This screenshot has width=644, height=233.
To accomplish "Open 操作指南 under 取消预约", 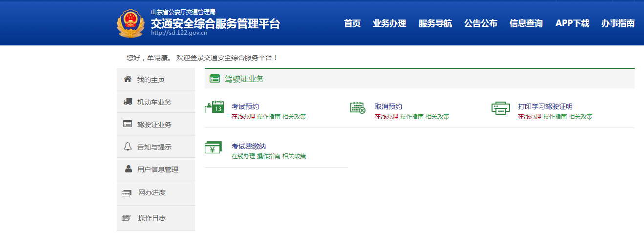I will click(411, 117).
